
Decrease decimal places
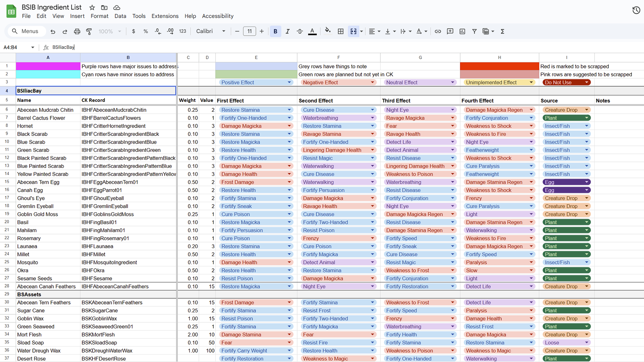158,31
